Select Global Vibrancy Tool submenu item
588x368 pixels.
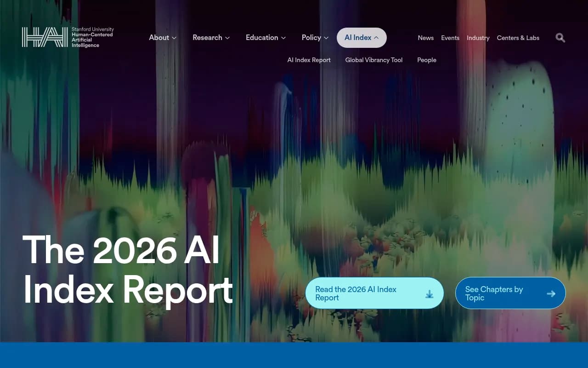(374, 60)
